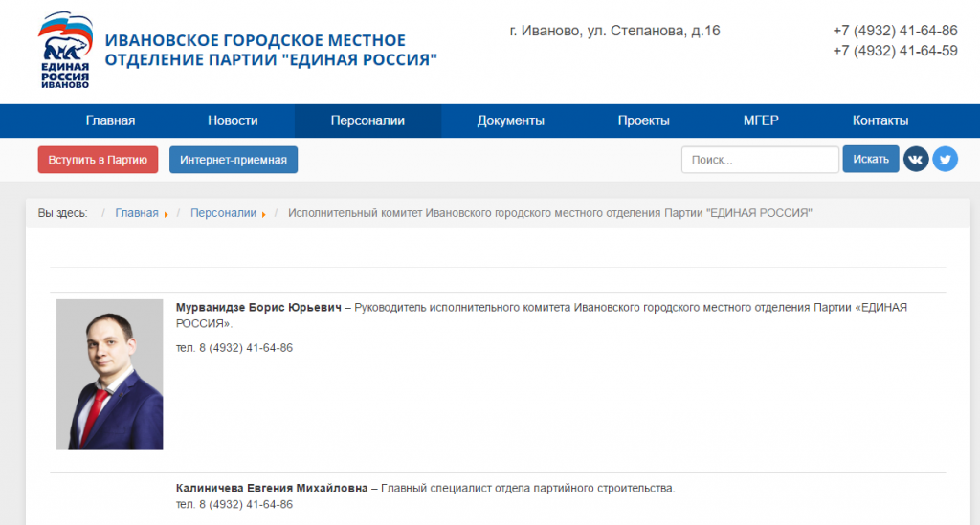This screenshot has width=980, height=525.
Task: Open the VK social network icon
Action: 916,159
